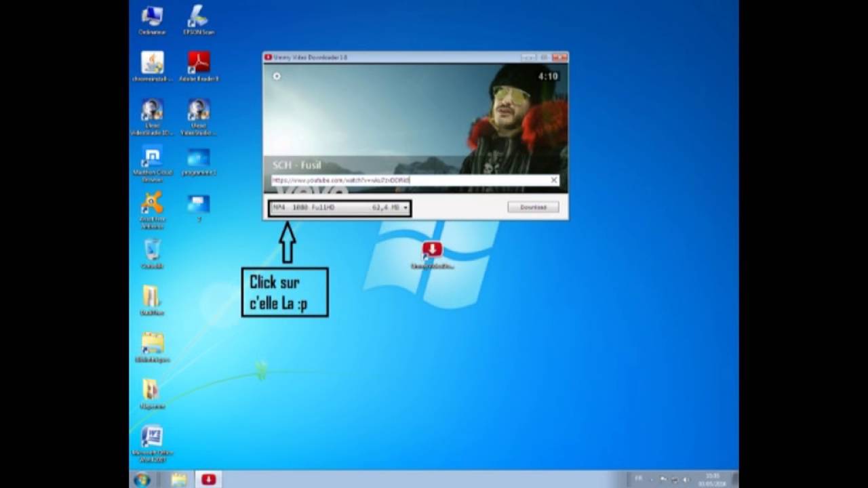Select the red downloader shortcut on the desktop
The height and width of the screenshot is (488, 868).
click(432, 255)
